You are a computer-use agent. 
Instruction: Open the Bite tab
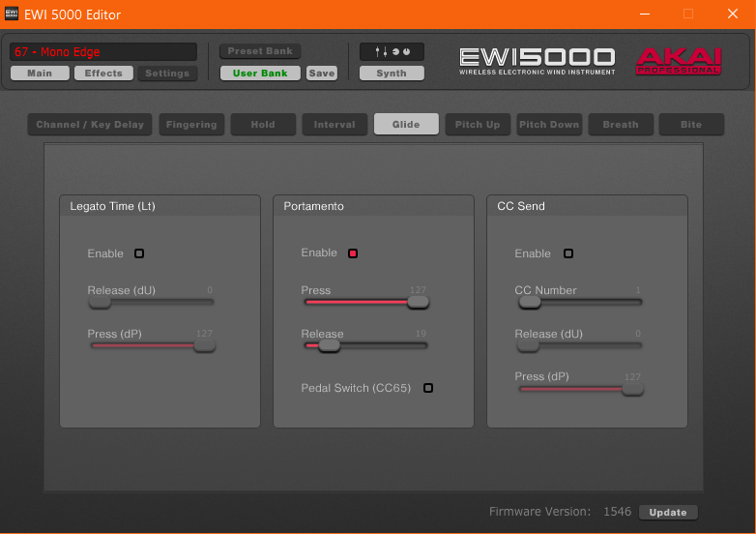[x=691, y=125]
